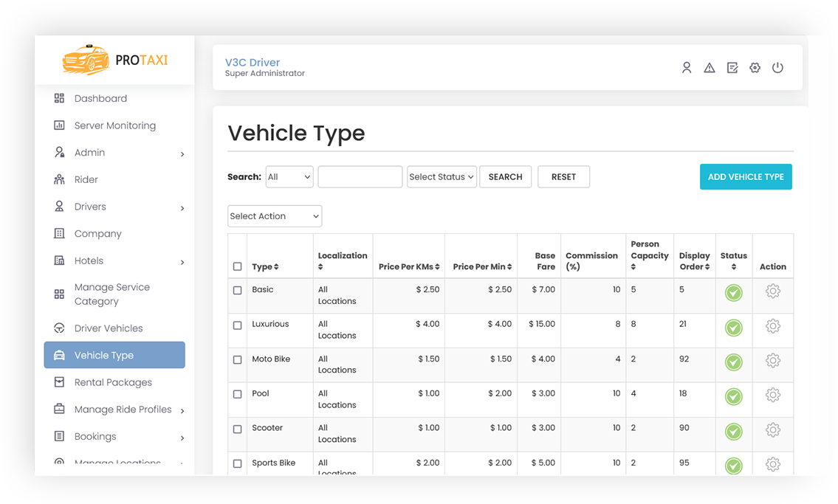This screenshot has height=504, width=838.
Task: Click the Dashboard sidebar icon
Action: [59, 98]
